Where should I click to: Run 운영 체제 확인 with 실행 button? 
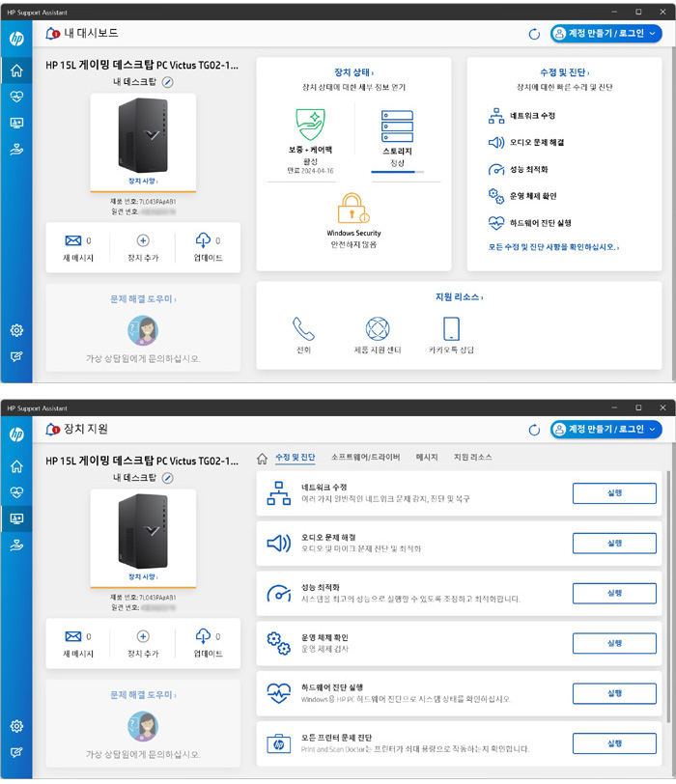[614, 643]
